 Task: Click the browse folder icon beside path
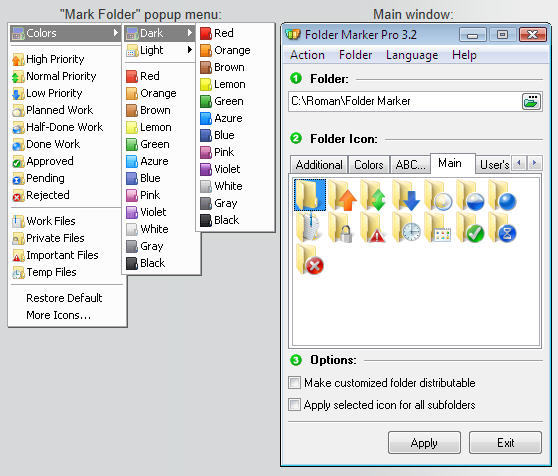[x=531, y=101]
